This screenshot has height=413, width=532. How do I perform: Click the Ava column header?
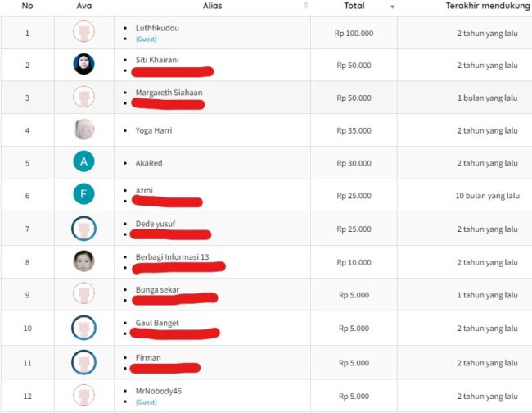pos(84,6)
